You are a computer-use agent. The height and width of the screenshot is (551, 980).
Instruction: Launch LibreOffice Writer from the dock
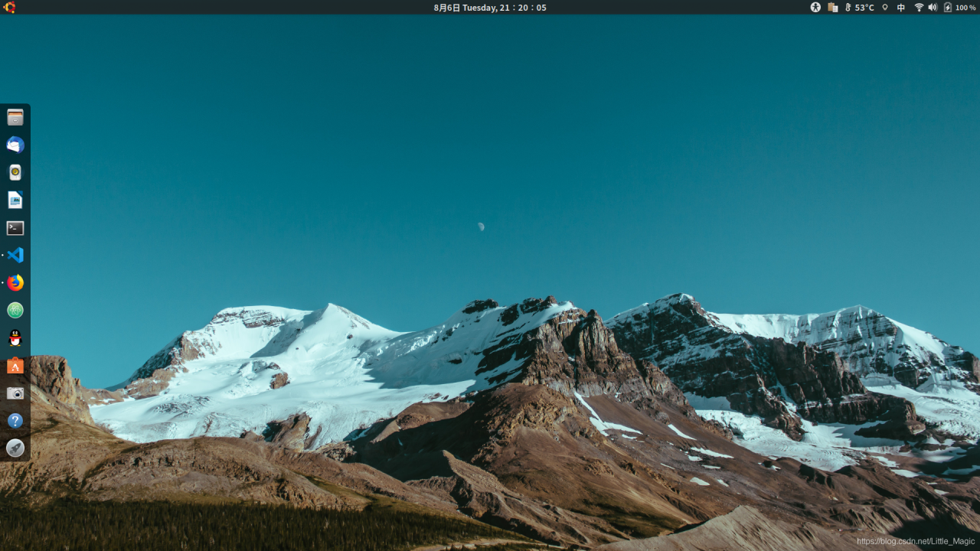point(15,200)
